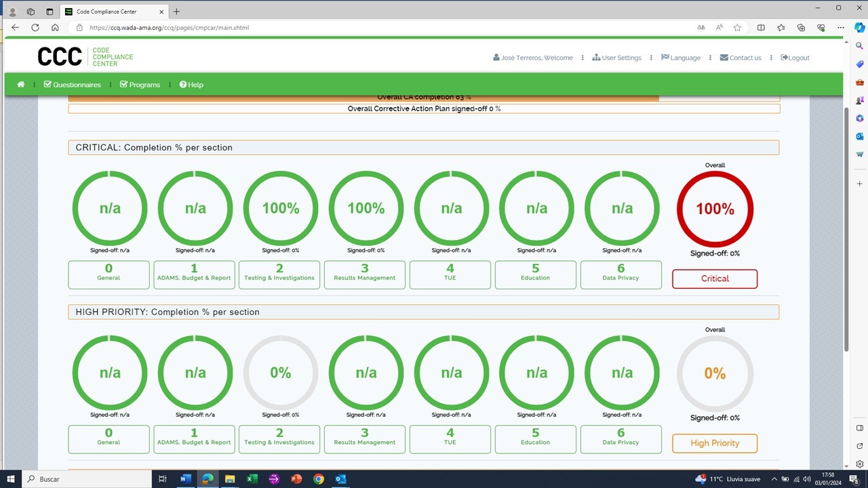Open Critical section 3 Results Management
Screen dimensions: 868x488
[x=365, y=274]
